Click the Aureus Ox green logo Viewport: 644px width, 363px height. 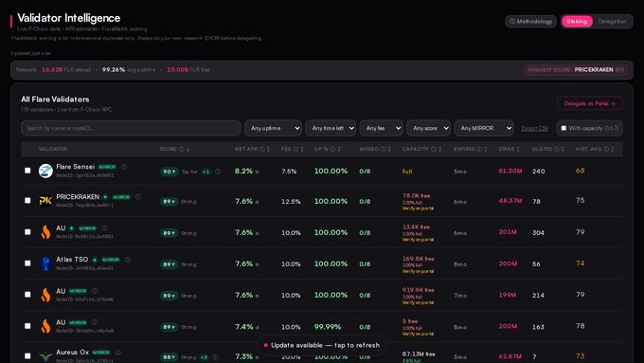(x=45, y=356)
